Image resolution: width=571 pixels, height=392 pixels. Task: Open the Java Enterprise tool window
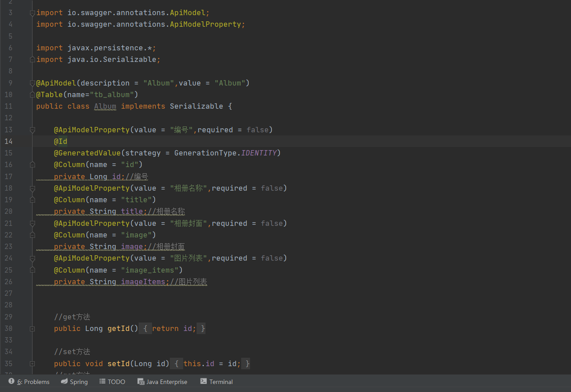point(162,382)
